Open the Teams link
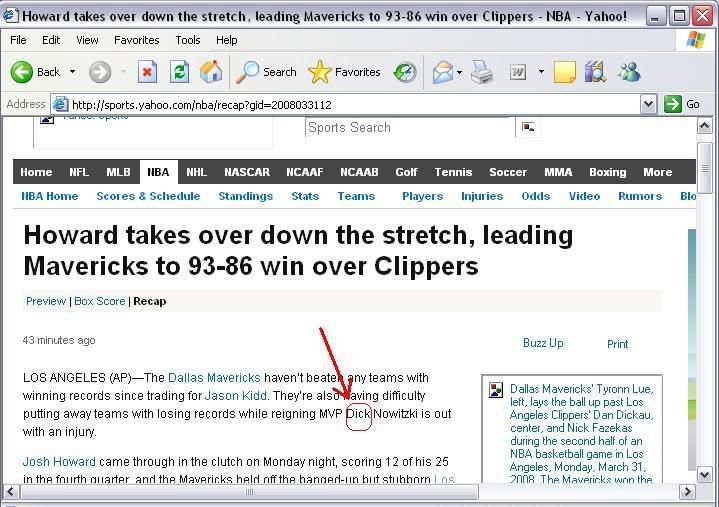 click(x=356, y=196)
